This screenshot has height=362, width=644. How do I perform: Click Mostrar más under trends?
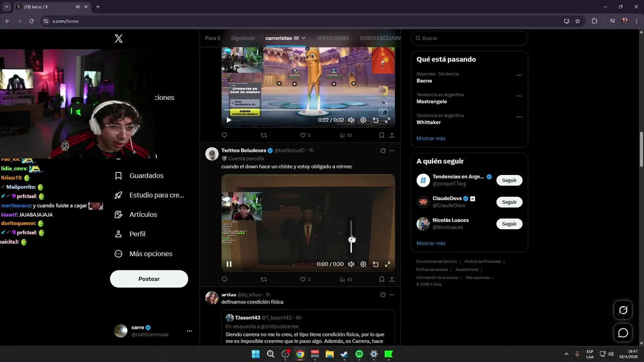[x=431, y=138]
